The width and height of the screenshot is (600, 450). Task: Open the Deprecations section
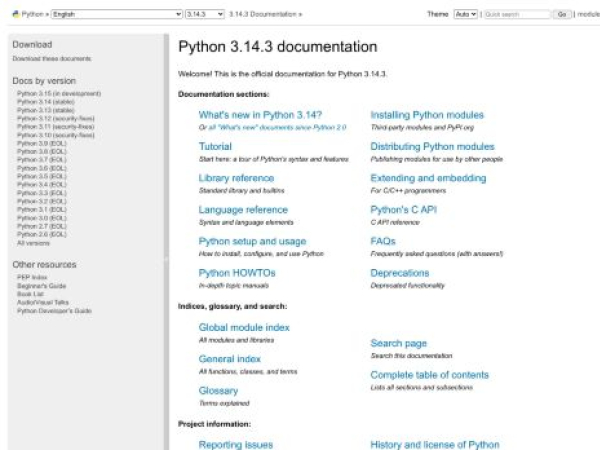tap(399, 273)
